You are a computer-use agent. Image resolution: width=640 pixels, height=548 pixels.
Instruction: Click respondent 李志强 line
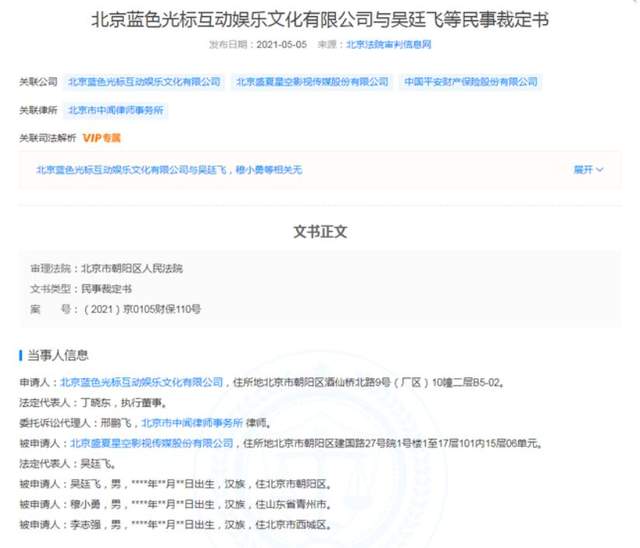pyautogui.click(x=175, y=524)
